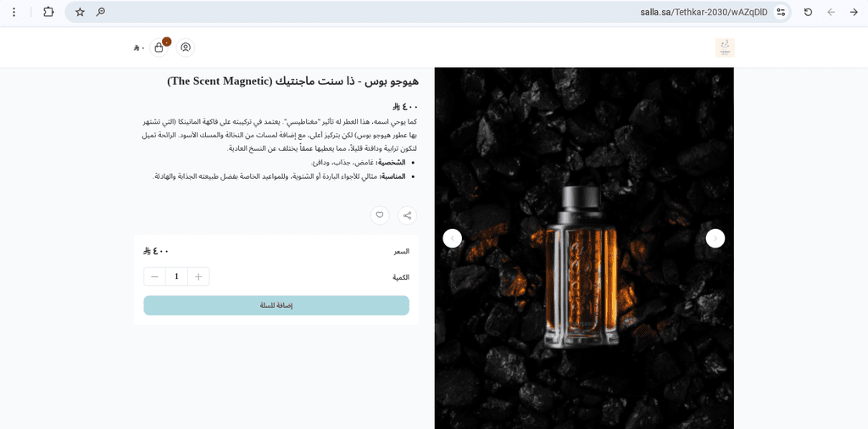This screenshot has width=868, height=429.
Task: Go back with the left arrow
Action: click(831, 12)
